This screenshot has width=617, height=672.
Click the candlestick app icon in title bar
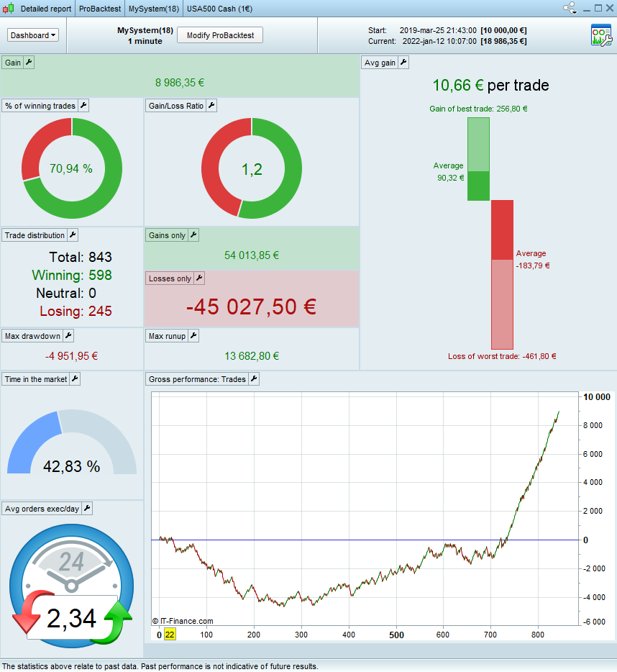click(9, 8)
